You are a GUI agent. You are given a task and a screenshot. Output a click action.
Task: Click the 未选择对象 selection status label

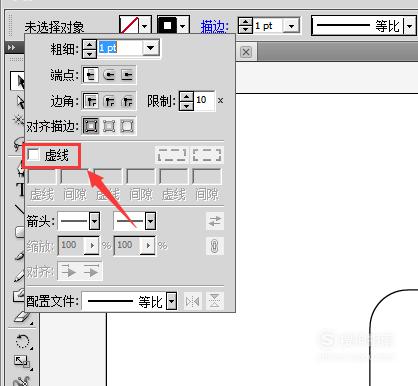tap(54, 27)
